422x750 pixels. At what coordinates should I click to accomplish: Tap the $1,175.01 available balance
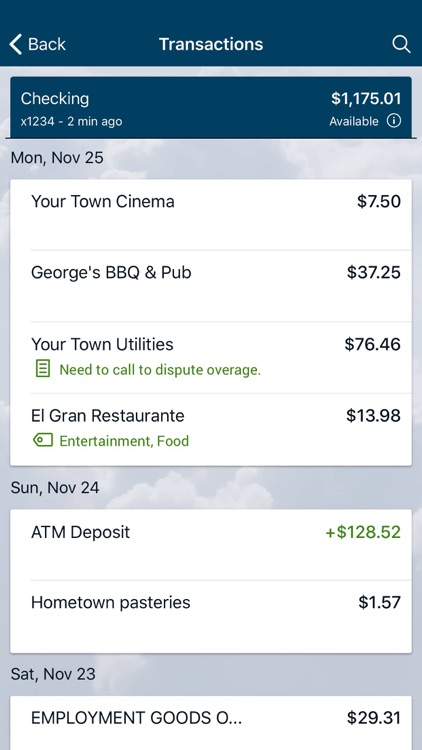[x=366, y=99]
